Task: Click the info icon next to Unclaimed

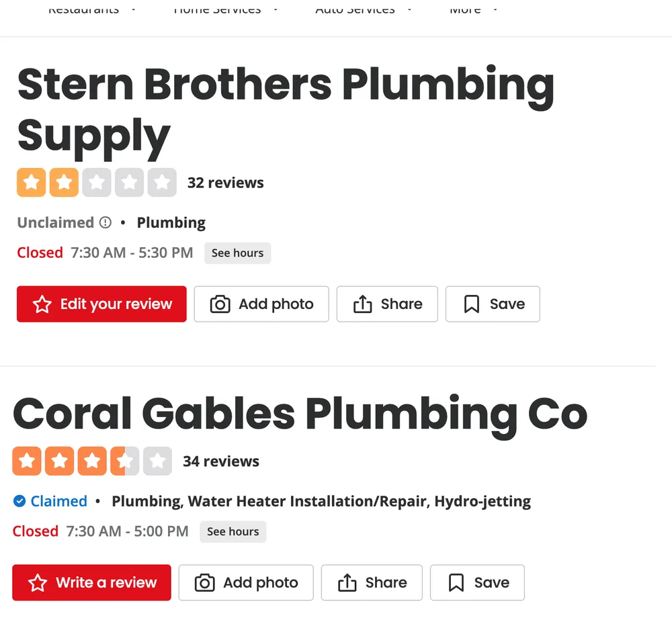Action: point(106,222)
